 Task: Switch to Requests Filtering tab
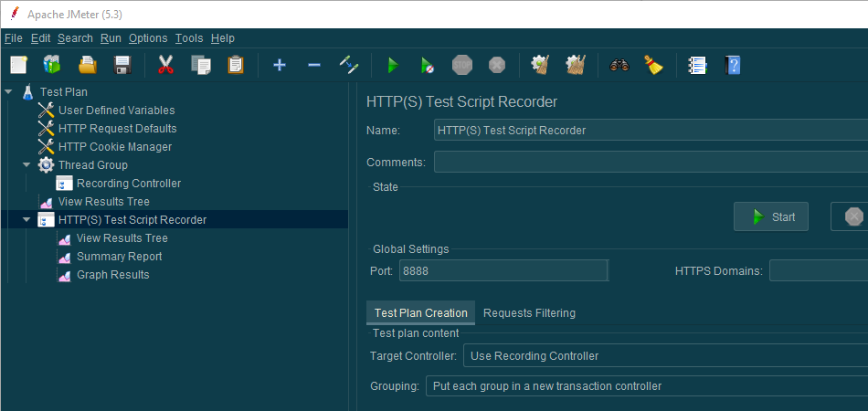tap(529, 313)
